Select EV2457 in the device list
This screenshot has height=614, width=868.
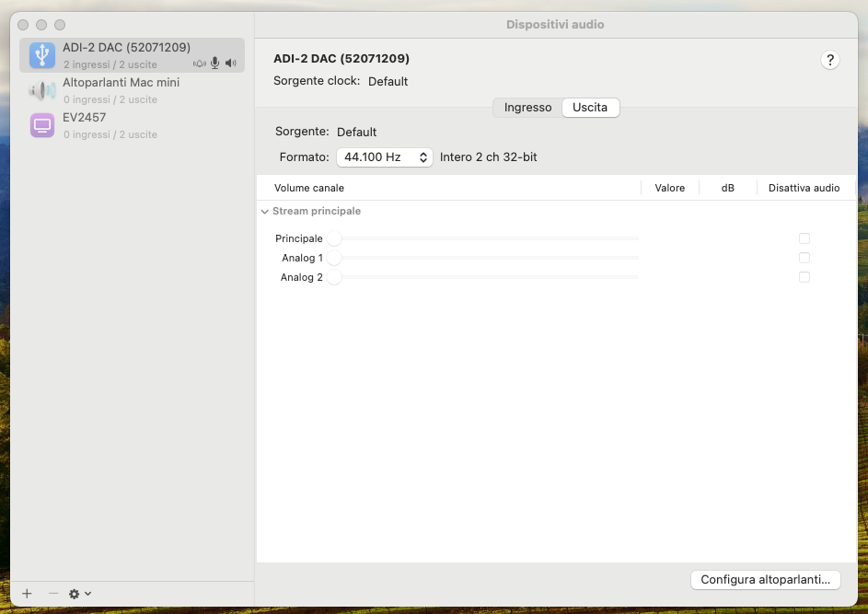(132, 125)
